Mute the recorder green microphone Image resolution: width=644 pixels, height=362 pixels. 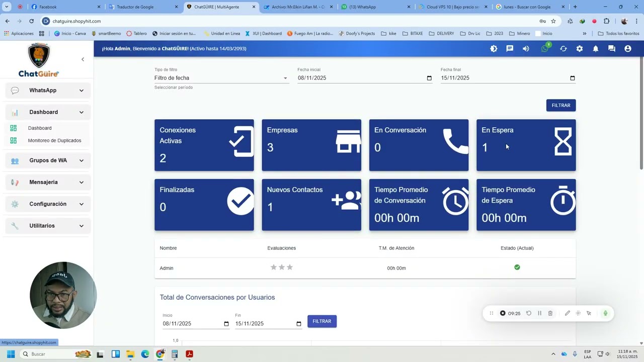[605, 313]
